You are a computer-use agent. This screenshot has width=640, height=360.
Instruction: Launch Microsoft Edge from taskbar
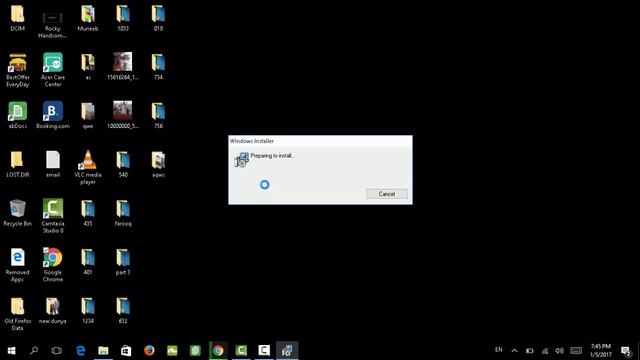click(x=81, y=351)
